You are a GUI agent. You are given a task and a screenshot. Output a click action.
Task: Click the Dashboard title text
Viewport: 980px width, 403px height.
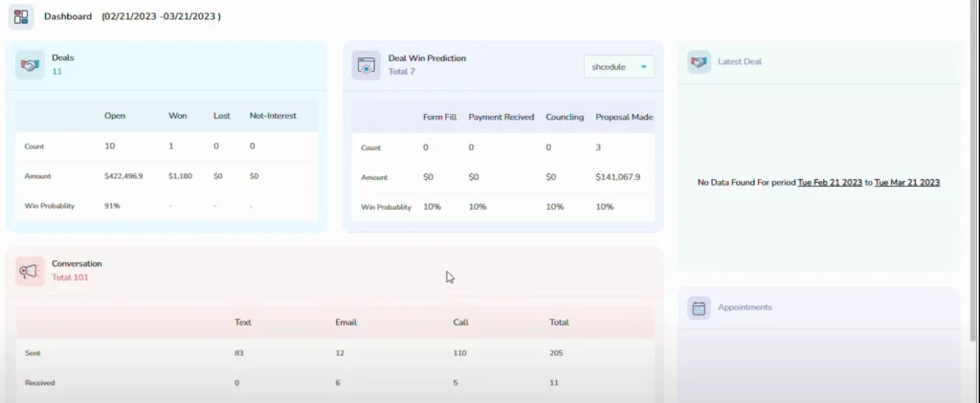point(68,16)
